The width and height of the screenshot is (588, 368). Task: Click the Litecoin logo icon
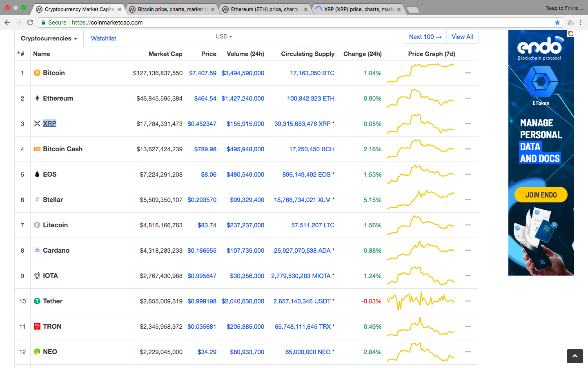click(x=37, y=225)
